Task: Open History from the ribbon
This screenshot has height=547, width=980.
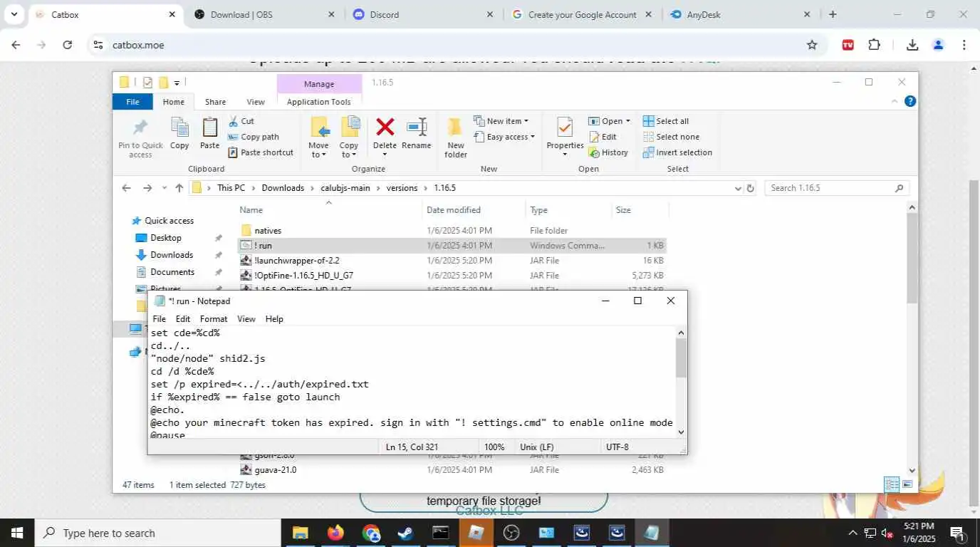Action: (608, 152)
